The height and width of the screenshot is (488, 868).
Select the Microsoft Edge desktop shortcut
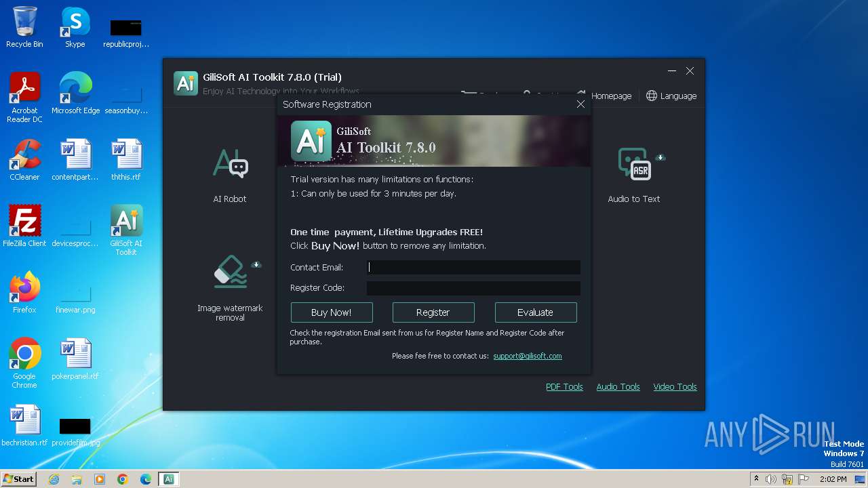[75, 93]
